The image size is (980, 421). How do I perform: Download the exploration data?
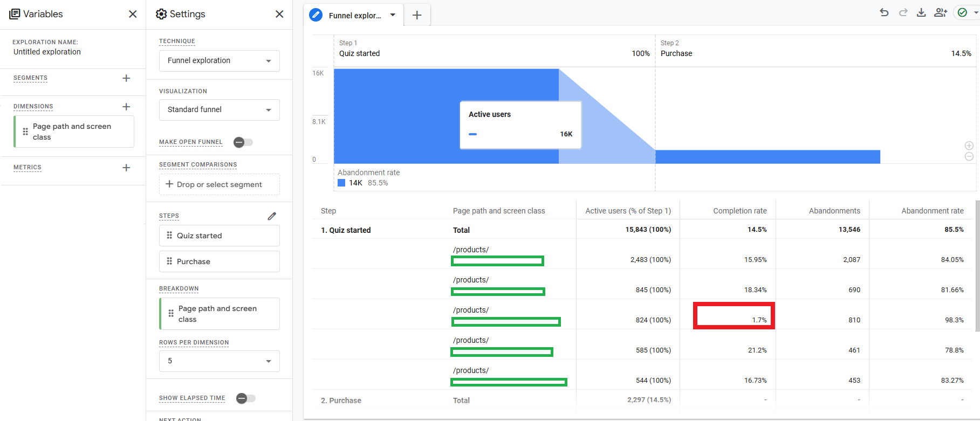click(x=921, y=12)
